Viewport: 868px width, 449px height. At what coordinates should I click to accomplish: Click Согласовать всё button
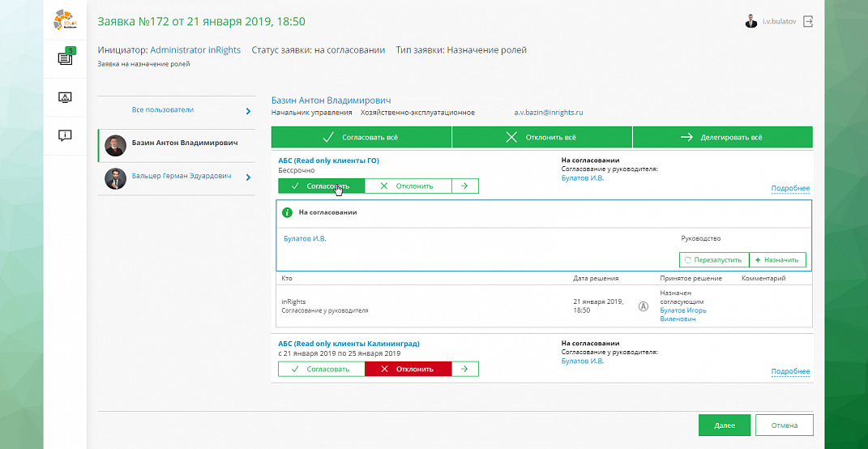[x=361, y=137]
